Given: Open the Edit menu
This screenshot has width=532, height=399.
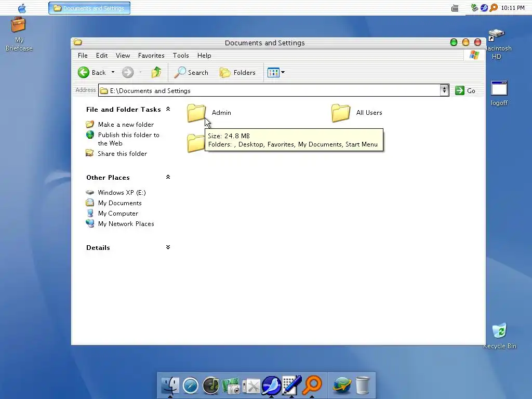Looking at the screenshot, I should [101, 55].
